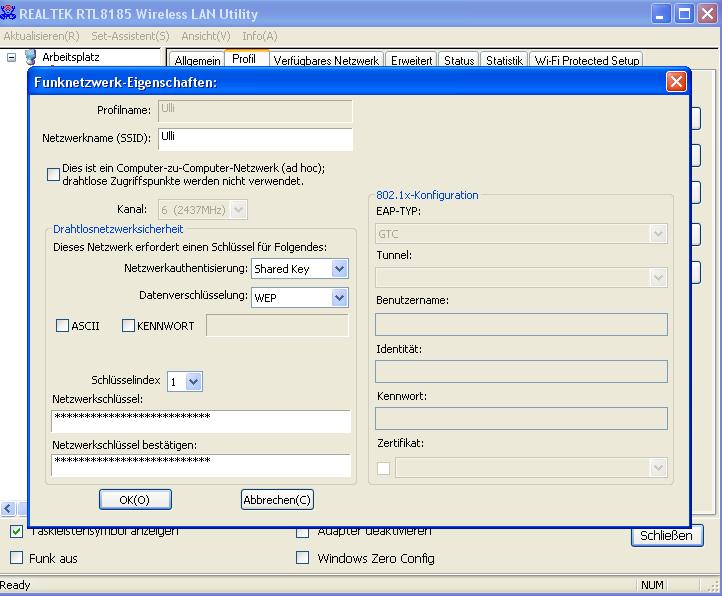Viewport: 722px width, 596px height.
Task: Toggle the Funk aus checkbox
Action: (x=16, y=558)
